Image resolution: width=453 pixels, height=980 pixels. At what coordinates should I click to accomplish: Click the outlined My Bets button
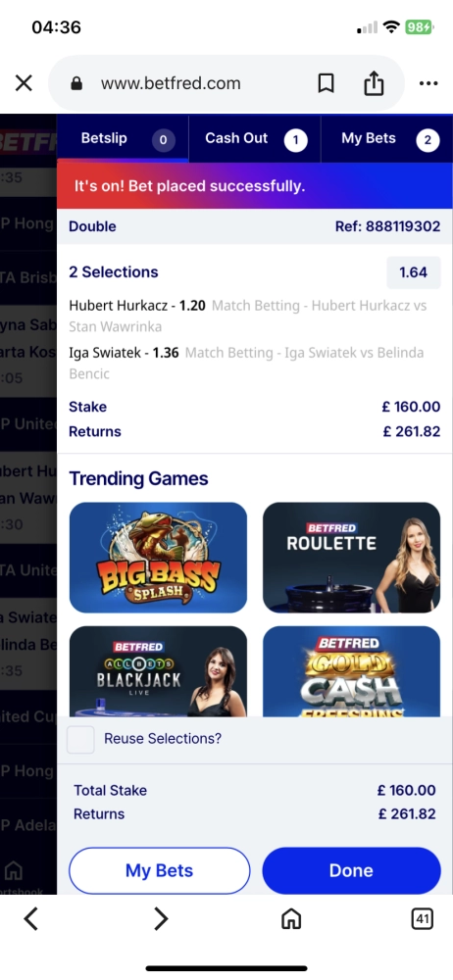(160, 870)
